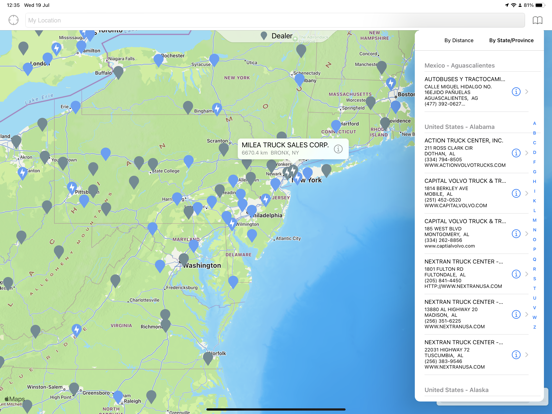Select the gray dealer pin at Scranton
Viewport: 552px width, 414px height.
point(224,149)
